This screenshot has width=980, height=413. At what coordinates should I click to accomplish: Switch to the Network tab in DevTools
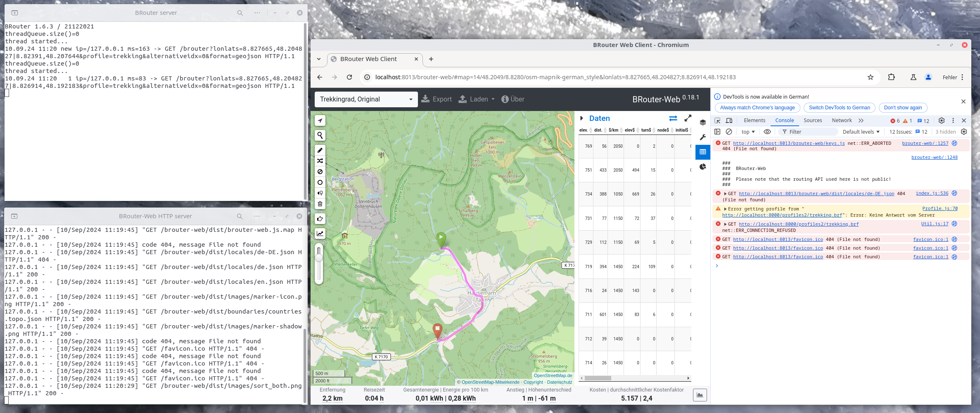842,120
